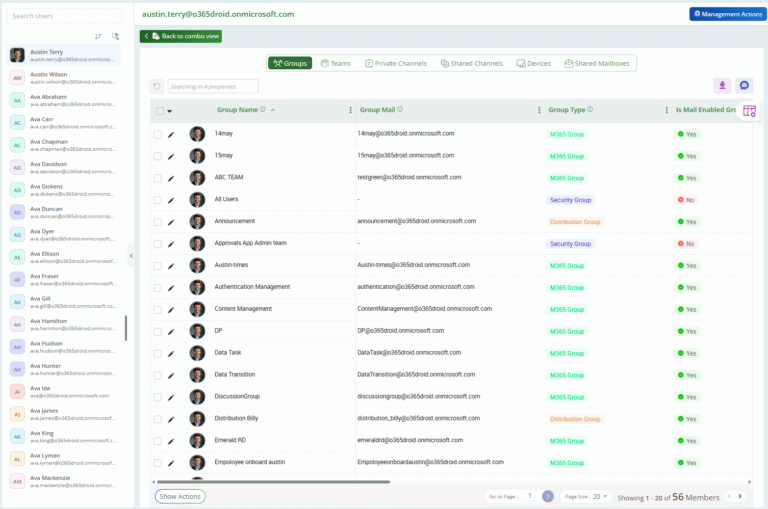The height and width of the screenshot is (509, 768).
Task: Edit the 14may group using pencil icon
Action: click(x=171, y=133)
